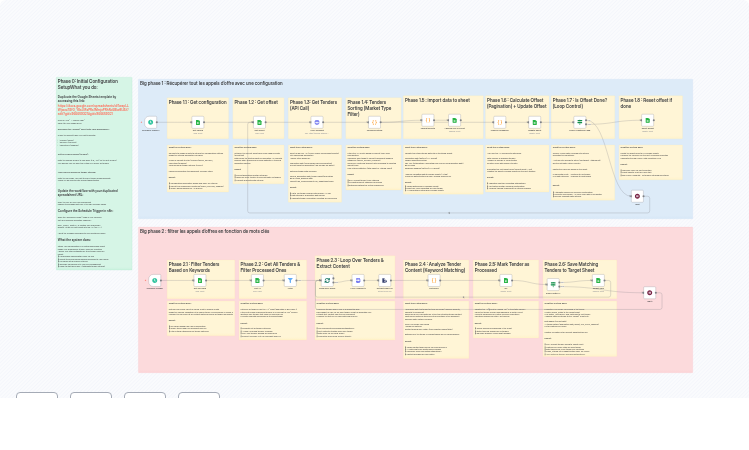Screen dimensions: 749x450
Task: Open Google Sheets node in Phase 1.1 Get configuration
Action: click(x=198, y=122)
